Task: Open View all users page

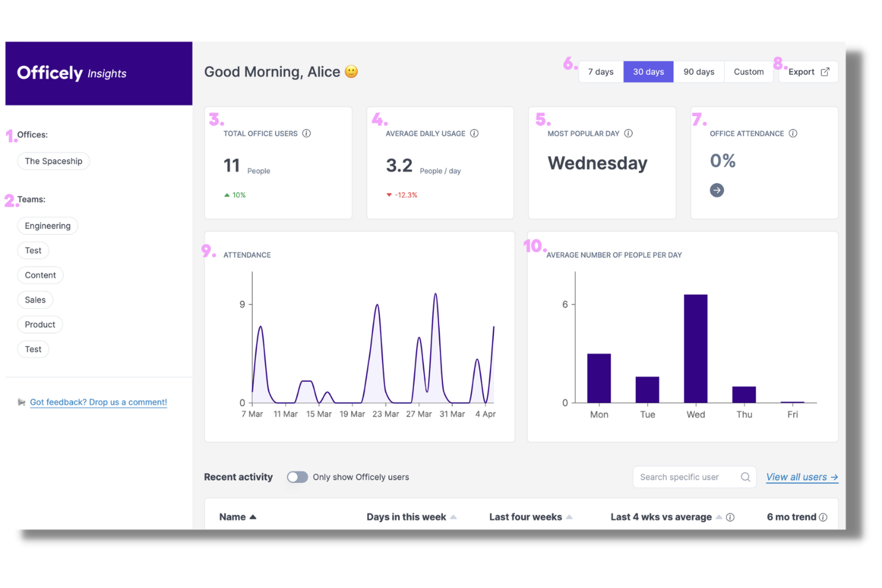Action: 802,477
